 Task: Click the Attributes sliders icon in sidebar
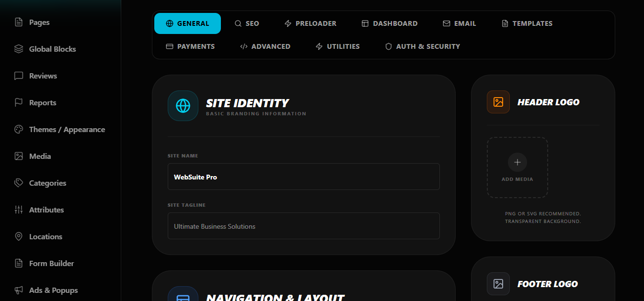[x=19, y=210]
